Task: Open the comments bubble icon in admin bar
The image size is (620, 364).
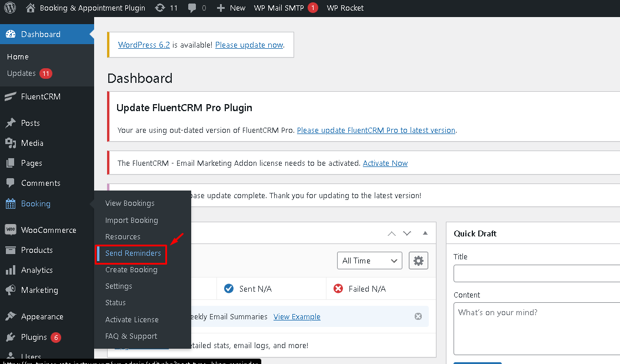Action: click(192, 8)
